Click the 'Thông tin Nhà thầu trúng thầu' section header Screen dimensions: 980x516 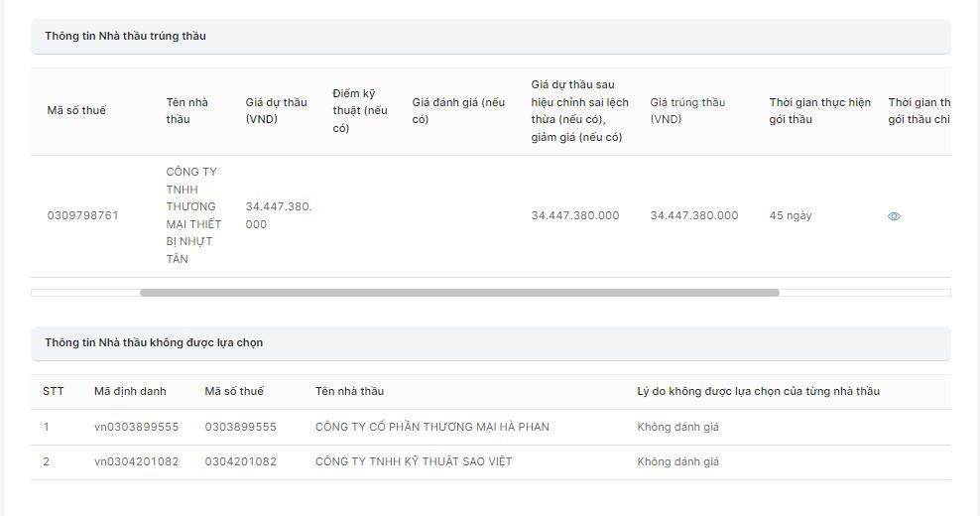(x=125, y=37)
